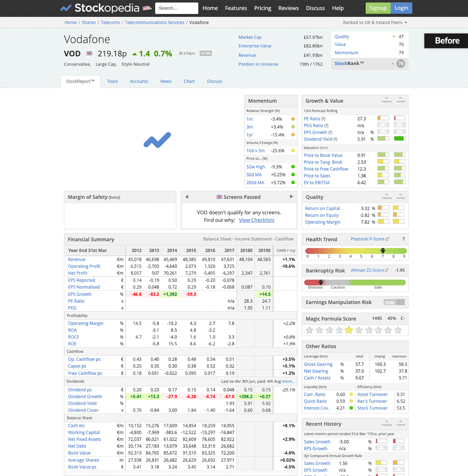Open the Position in Universe link
This screenshot has width=468, height=476.
tap(258, 64)
